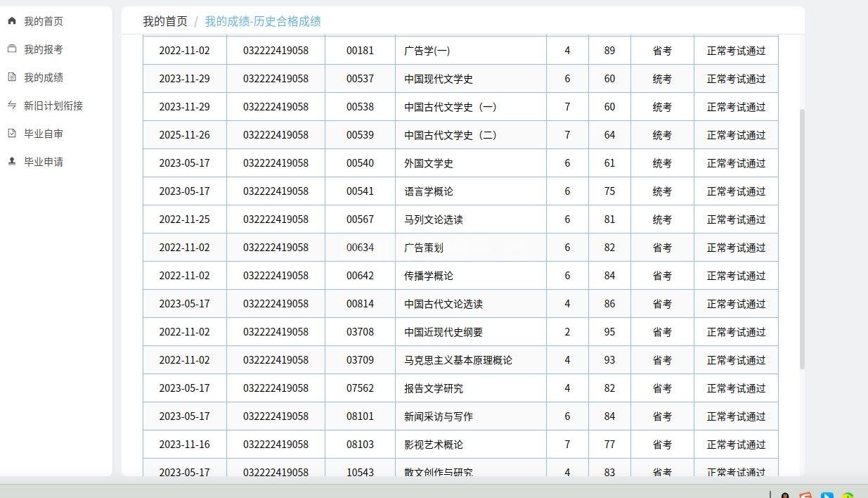Click the document icon beside 我的成绩
Screen dimensions: 868x498
tap(12, 77)
